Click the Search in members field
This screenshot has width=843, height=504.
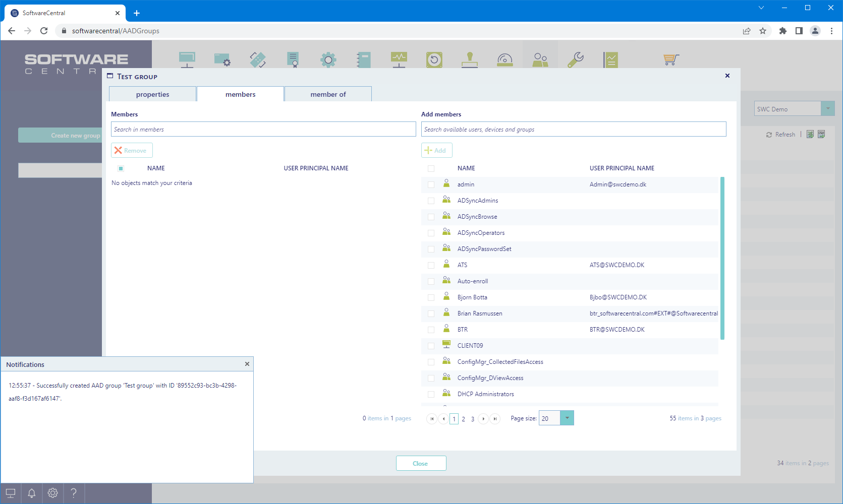coord(263,130)
